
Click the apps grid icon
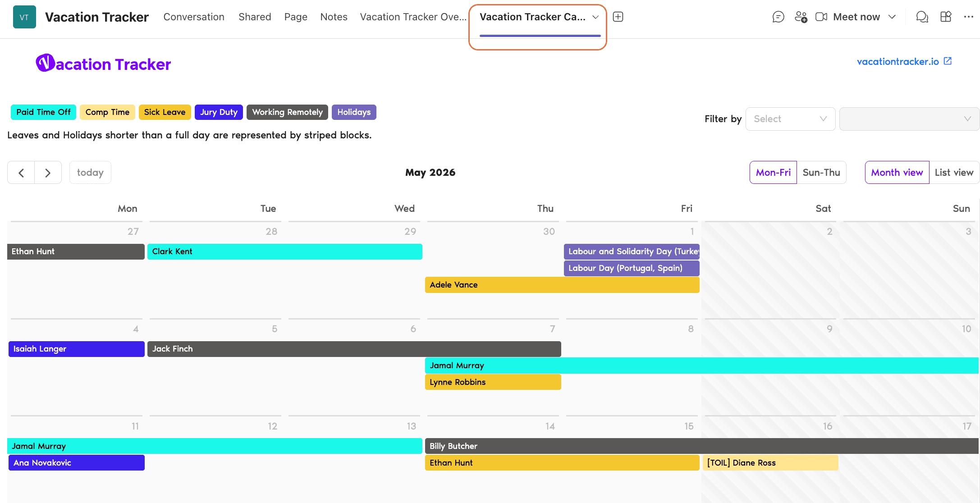click(946, 17)
